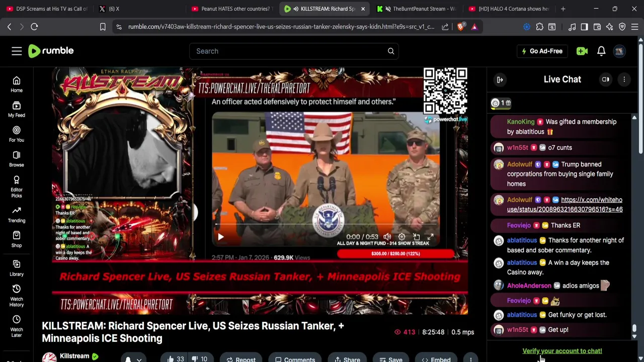This screenshot has width=644, height=362.
Task: Click the Share button below video
Action: (x=347, y=359)
